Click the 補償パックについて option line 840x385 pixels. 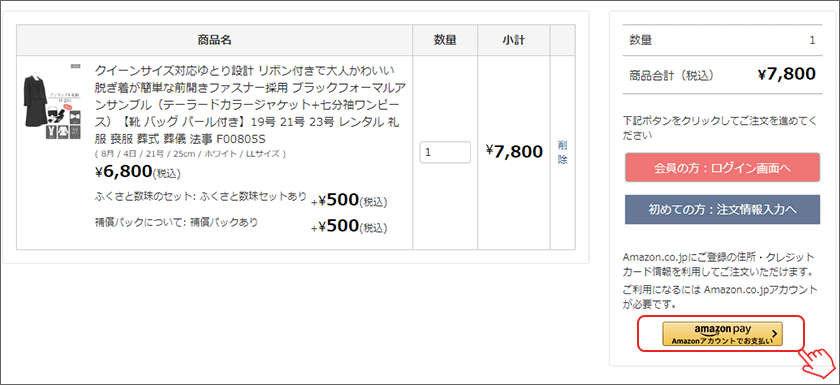(x=241, y=225)
